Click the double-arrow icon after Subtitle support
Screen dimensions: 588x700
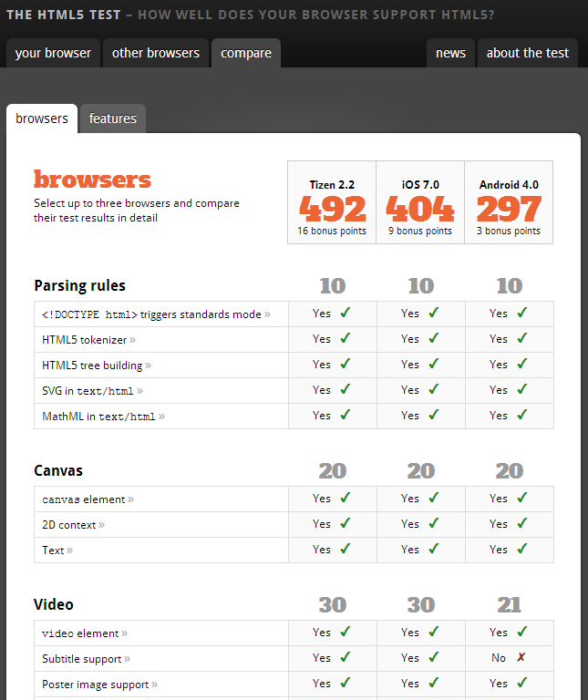[x=128, y=659]
